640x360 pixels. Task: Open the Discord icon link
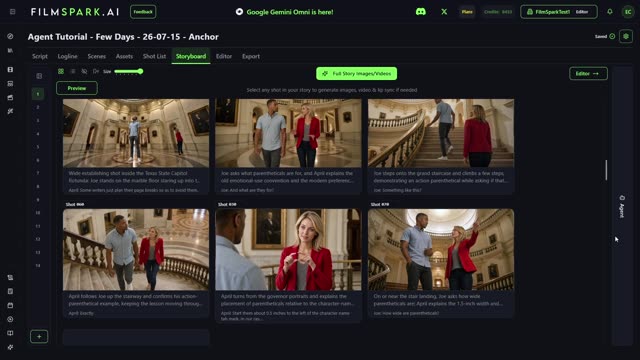(420, 12)
